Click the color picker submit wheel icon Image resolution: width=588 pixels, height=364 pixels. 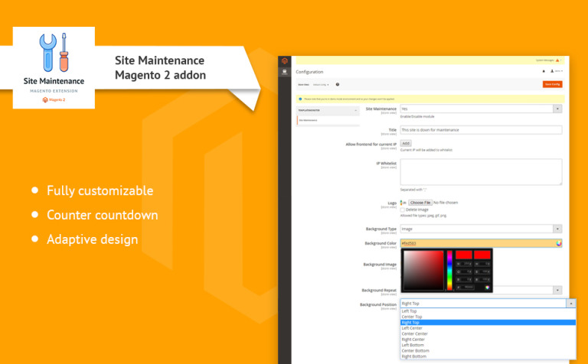click(x=487, y=288)
